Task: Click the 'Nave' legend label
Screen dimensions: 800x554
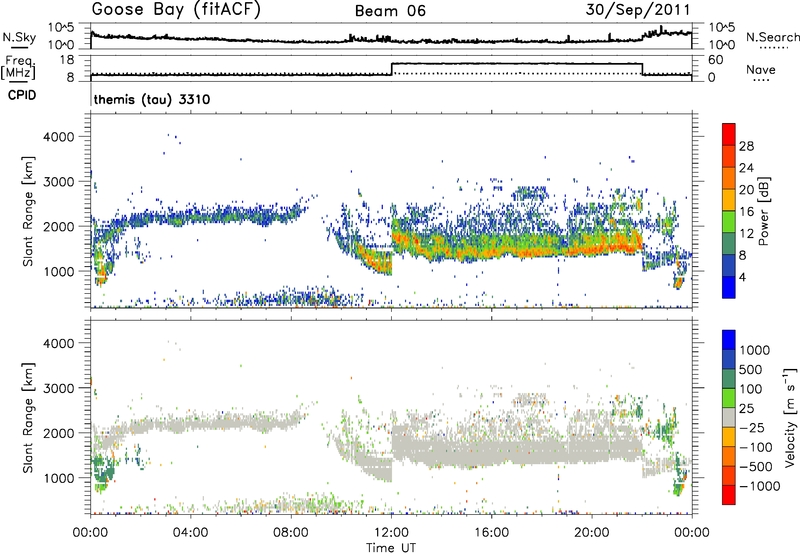Action: click(761, 70)
